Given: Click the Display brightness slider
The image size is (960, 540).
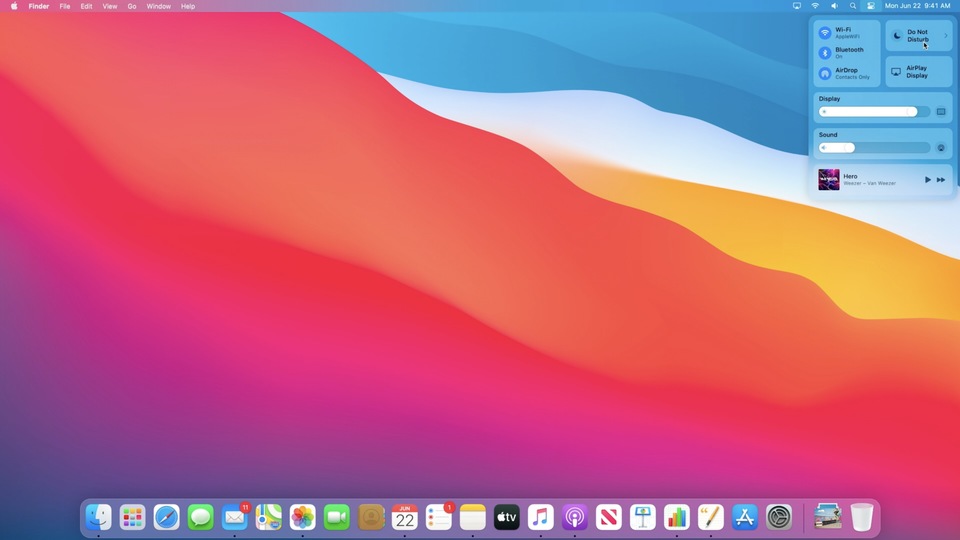Looking at the screenshot, I should (x=874, y=111).
